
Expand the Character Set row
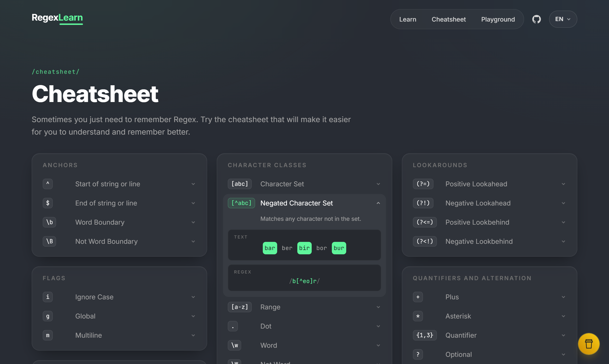304,184
